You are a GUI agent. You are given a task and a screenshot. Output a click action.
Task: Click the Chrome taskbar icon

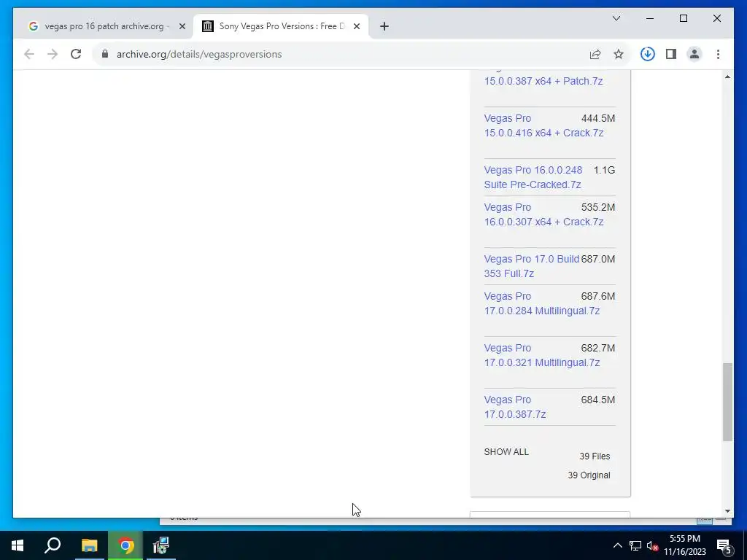[125, 545]
